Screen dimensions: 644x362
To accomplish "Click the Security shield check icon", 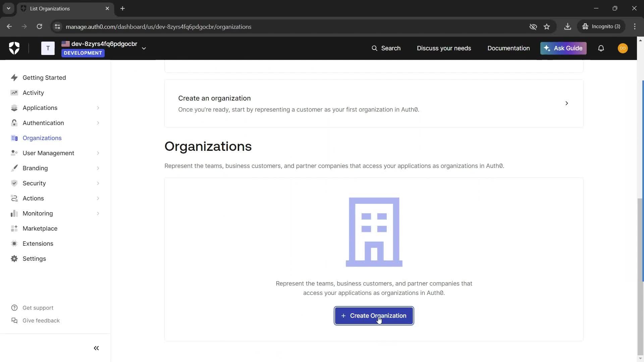I will point(14,183).
